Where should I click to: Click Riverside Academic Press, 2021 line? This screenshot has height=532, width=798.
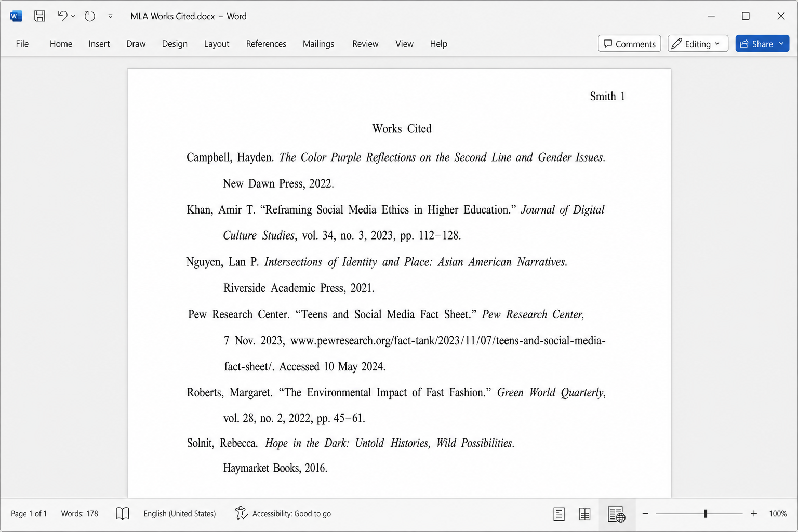click(299, 288)
